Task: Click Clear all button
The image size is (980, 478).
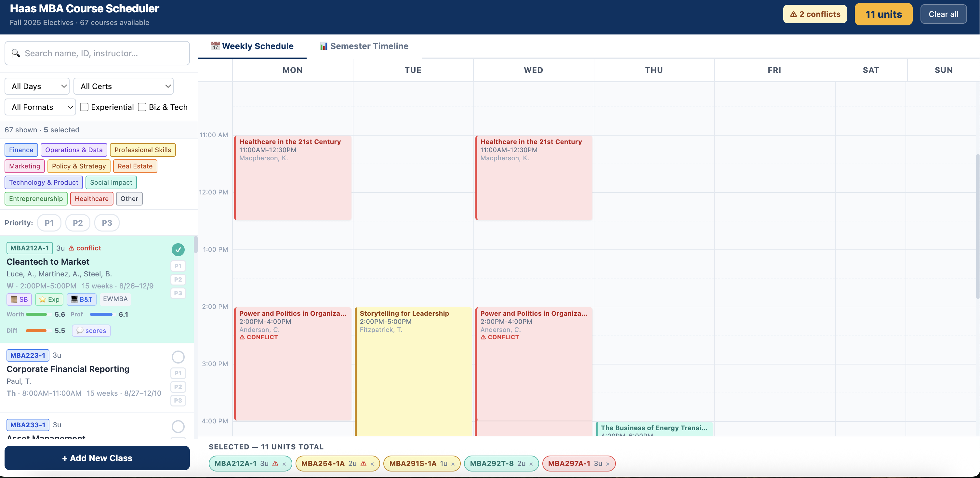Action: 944,14
